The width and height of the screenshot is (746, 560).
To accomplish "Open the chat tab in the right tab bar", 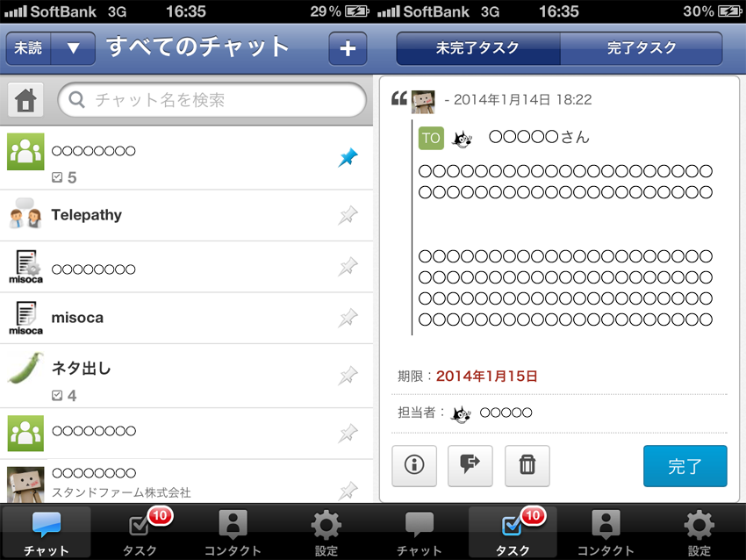I will click(420, 532).
